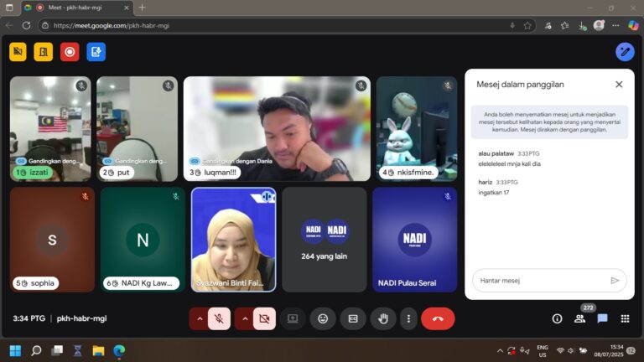Unmute the microphone
The width and height of the screenshot is (644, 362).
[x=219, y=318]
